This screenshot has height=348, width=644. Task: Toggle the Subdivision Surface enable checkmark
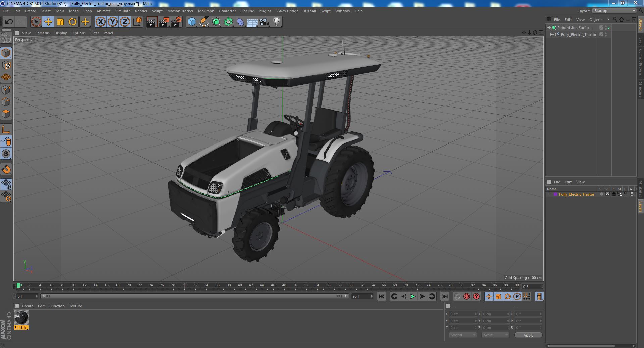pyautogui.click(x=609, y=28)
